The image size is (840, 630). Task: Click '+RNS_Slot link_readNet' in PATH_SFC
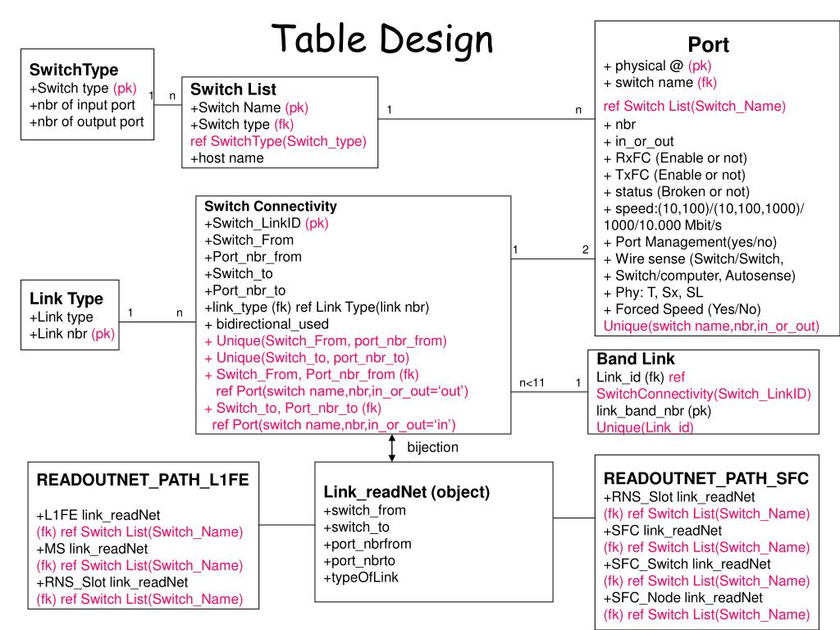(679, 497)
